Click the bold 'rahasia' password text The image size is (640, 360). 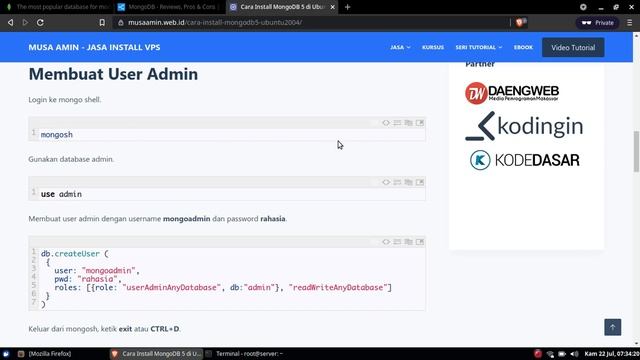[273, 219]
